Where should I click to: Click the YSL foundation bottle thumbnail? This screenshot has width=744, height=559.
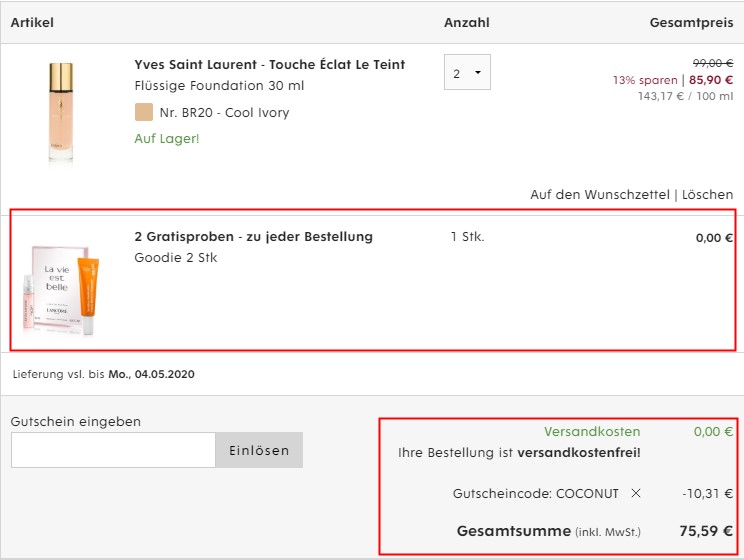[61, 112]
